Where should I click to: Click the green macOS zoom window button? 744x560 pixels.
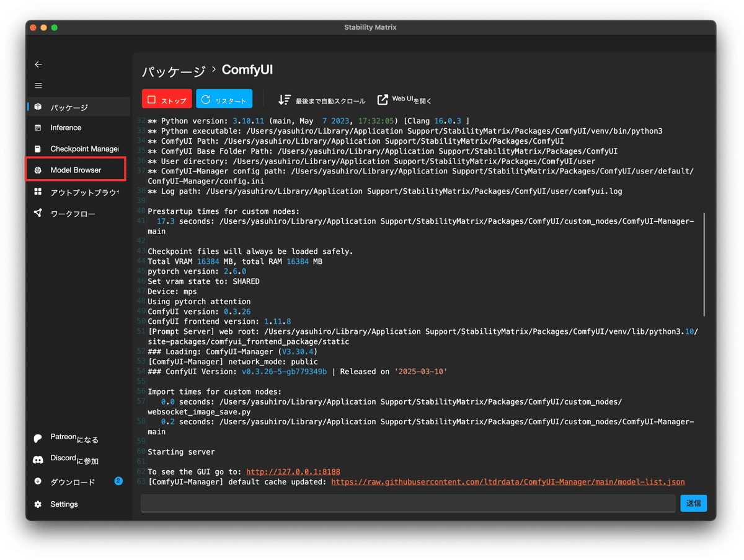pos(54,27)
